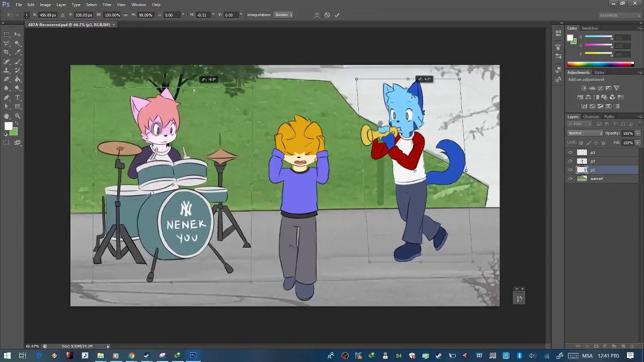Viewport: 644px width, 362px height.
Task: Toggle relative positioning triangle in options bar
Action: 62,15
